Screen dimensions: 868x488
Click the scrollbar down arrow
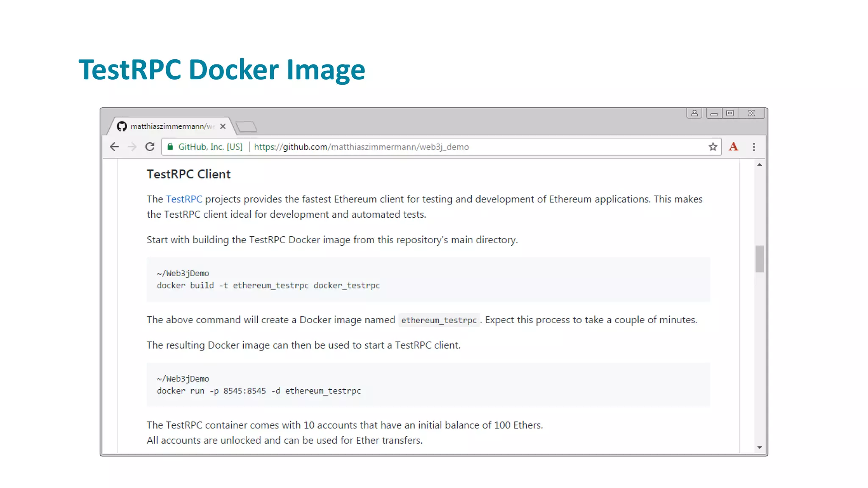(759, 447)
